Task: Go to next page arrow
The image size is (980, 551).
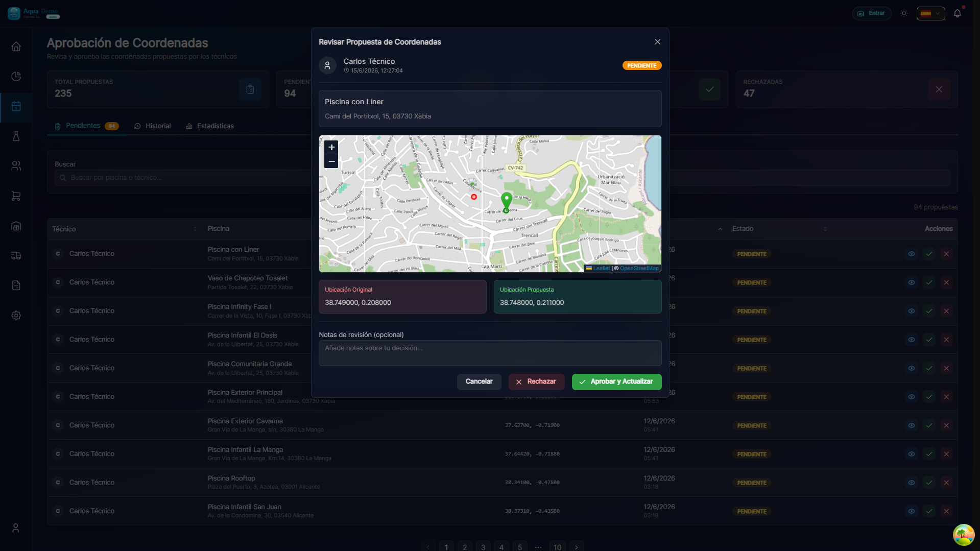Action: [577, 547]
